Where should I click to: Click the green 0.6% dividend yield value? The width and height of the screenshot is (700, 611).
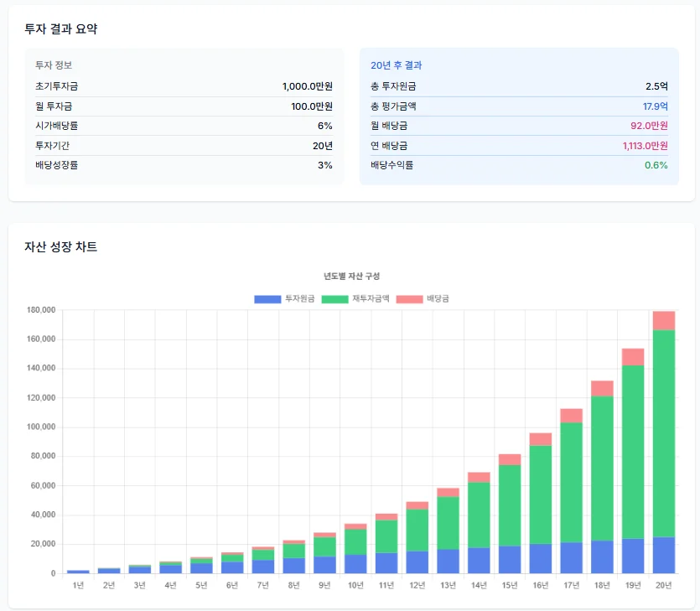click(656, 165)
